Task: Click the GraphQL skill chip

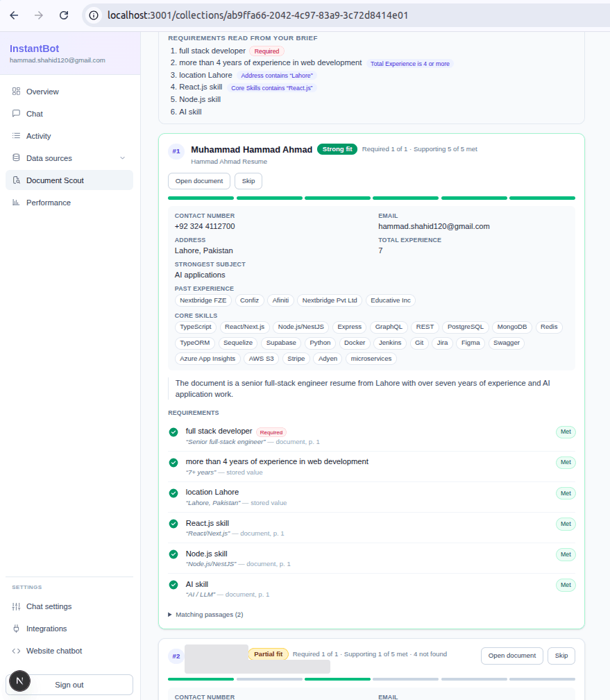Action: (x=389, y=327)
